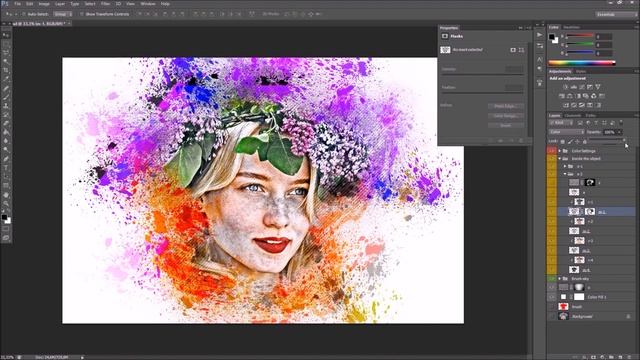The width and height of the screenshot is (640, 360).
Task: Add a Levels adjustment
Action: 573,87
